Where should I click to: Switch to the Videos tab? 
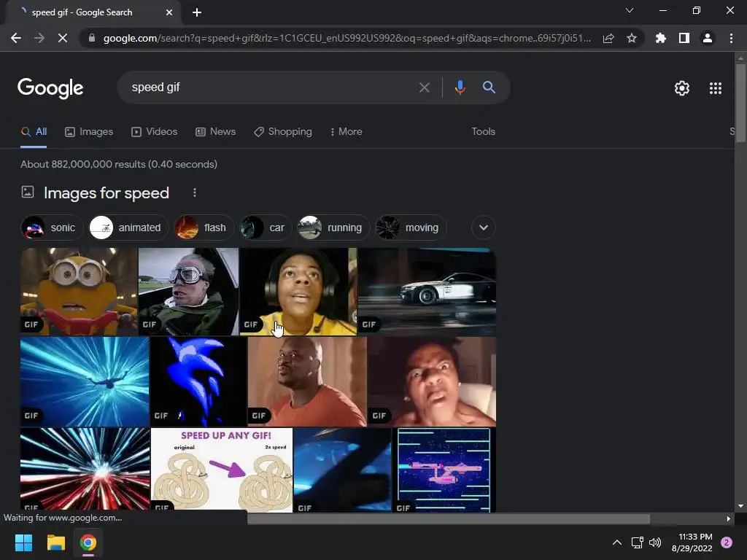click(x=155, y=132)
